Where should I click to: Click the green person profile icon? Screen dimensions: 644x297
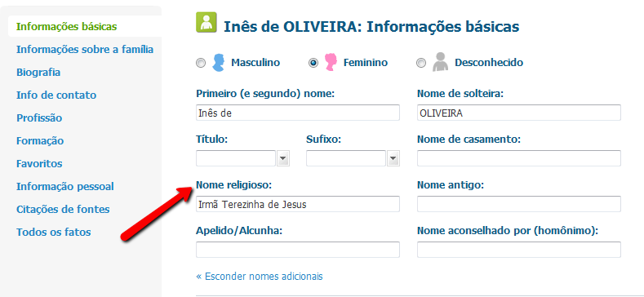207,23
